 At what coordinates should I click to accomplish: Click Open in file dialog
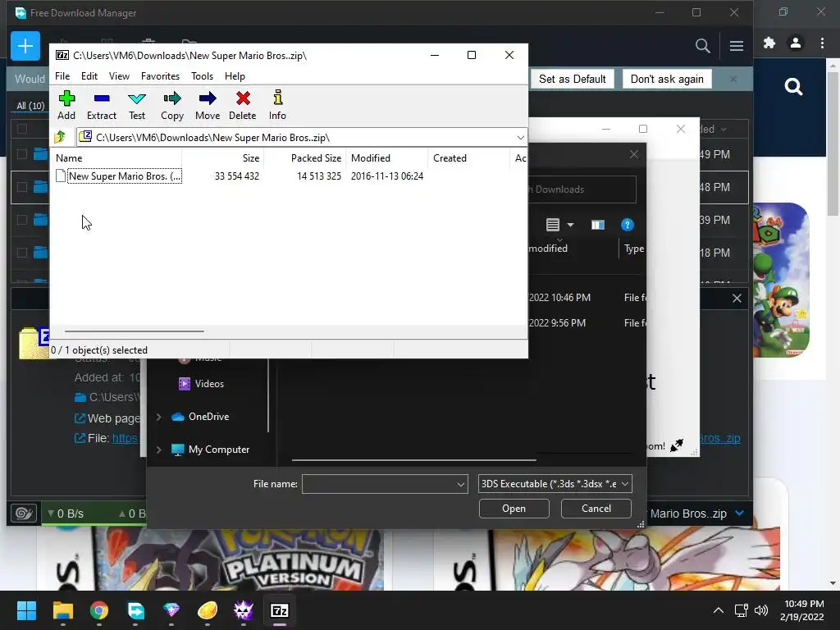point(514,509)
